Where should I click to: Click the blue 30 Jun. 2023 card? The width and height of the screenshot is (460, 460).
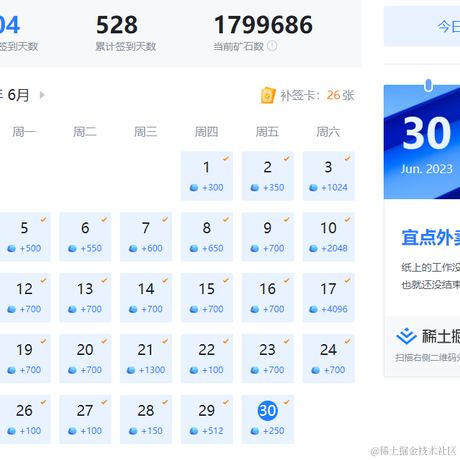(422, 142)
